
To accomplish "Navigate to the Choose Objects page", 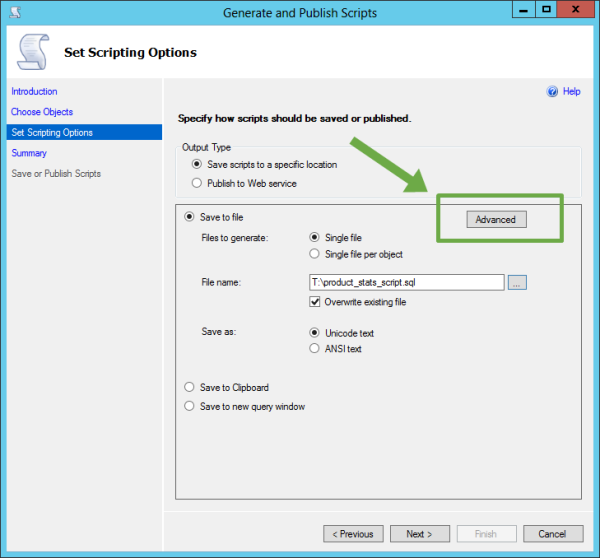I will (42, 112).
